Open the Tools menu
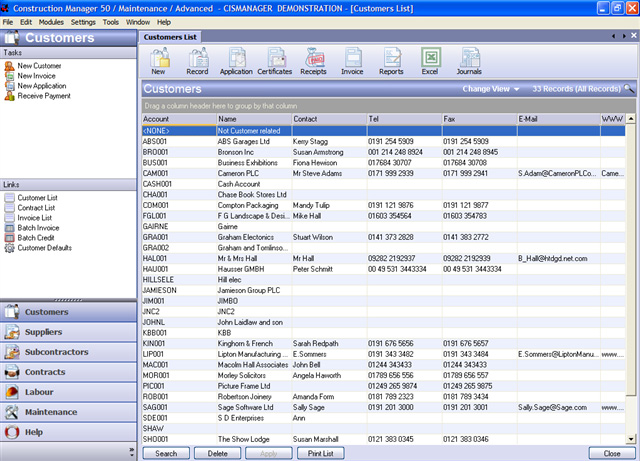Image resolution: width=640 pixels, height=461 pixels. [x=111, y=22]
